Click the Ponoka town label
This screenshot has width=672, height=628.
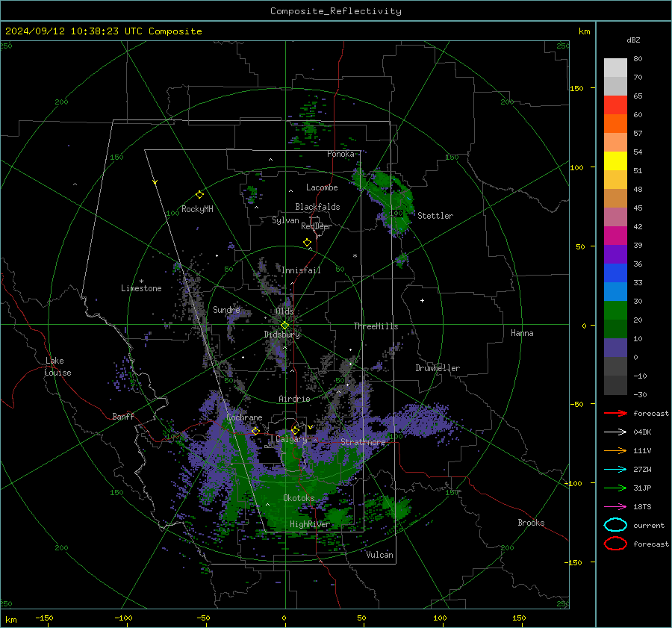coord(340,154)
